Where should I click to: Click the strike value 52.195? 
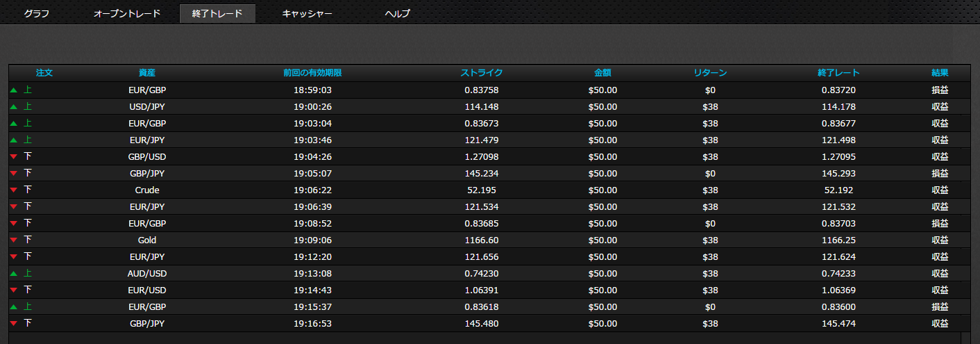[482, 190]
